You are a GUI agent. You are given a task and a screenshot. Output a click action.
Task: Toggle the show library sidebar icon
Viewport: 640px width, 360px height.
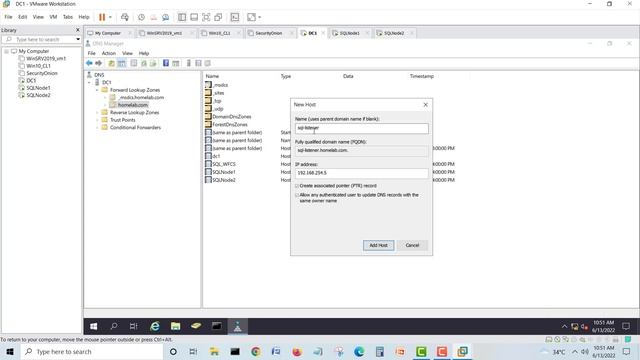tap(182, 17)
